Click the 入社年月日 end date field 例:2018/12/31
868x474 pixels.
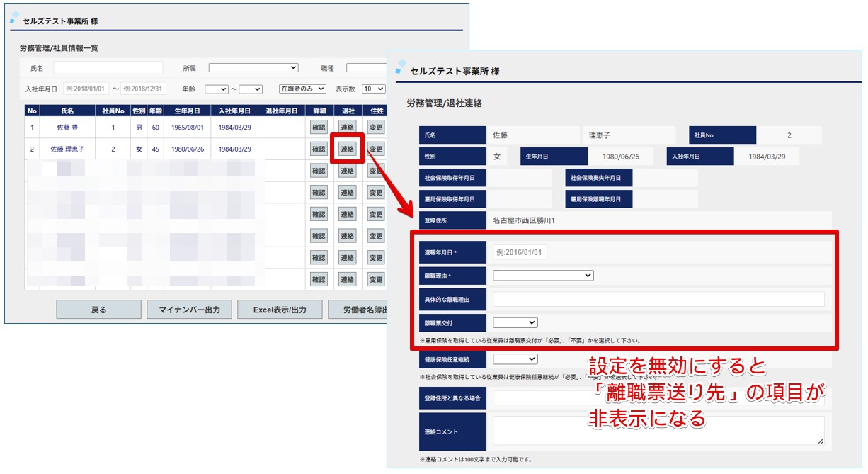coord(143,89)
